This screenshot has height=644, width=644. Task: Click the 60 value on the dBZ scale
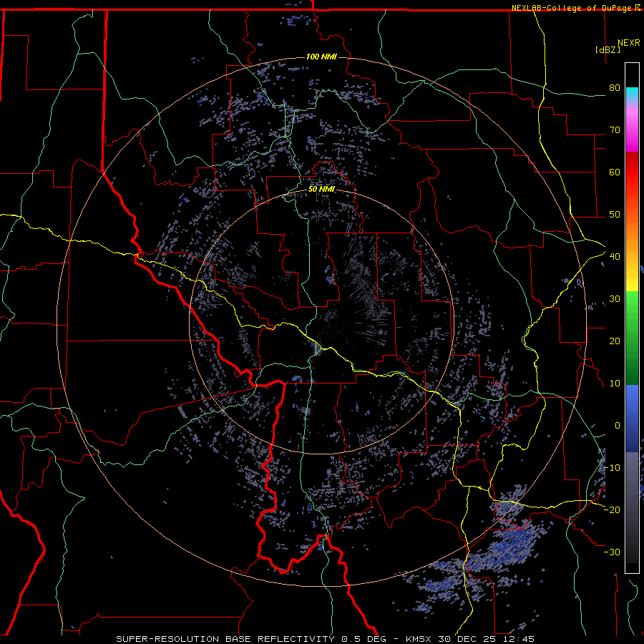click(x=615, y=172)
